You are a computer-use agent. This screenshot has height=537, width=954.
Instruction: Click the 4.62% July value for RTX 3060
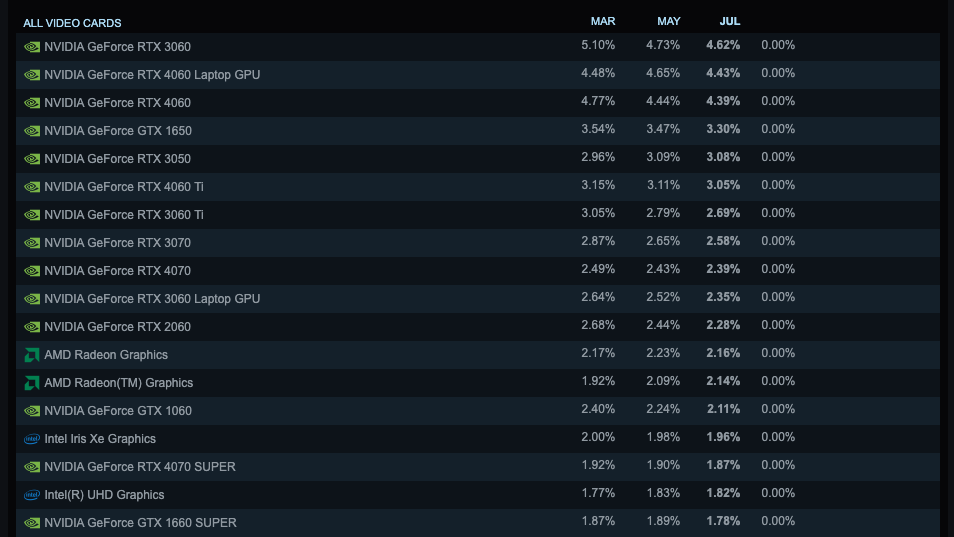(723, 45)
